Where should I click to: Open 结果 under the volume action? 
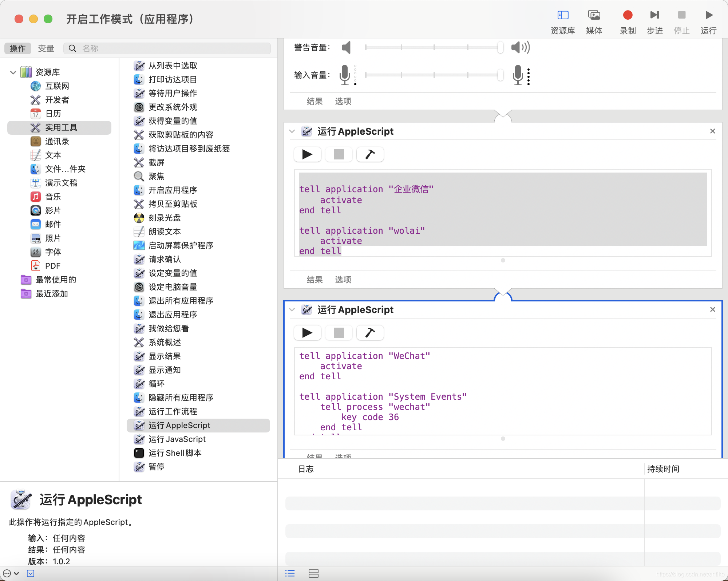(x=314, y=101)
